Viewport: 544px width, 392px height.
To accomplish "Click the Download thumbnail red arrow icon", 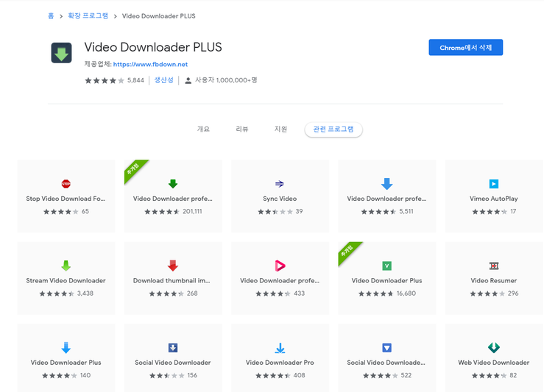I will tap(173, 266).
